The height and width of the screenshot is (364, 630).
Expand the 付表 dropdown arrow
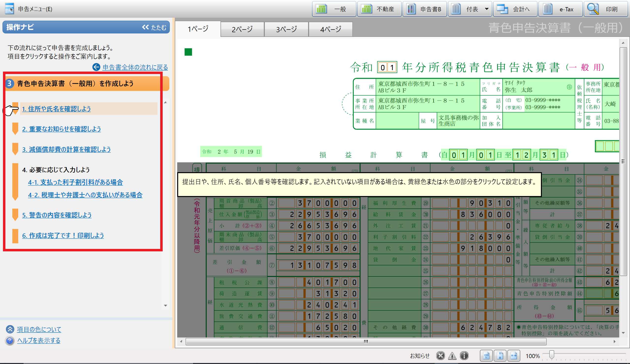pyautogui.click(x=487, y=9)
